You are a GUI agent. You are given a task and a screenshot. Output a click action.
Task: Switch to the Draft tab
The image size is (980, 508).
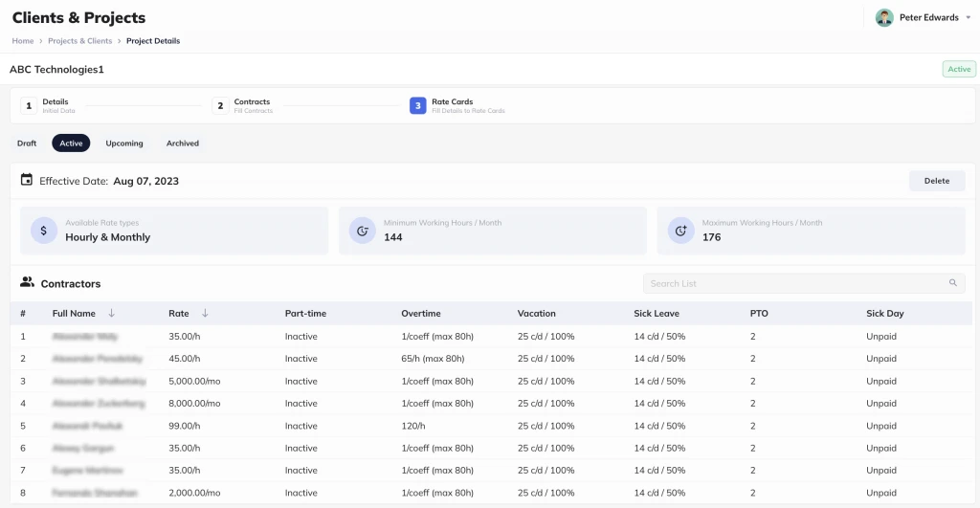pos(27,144)
